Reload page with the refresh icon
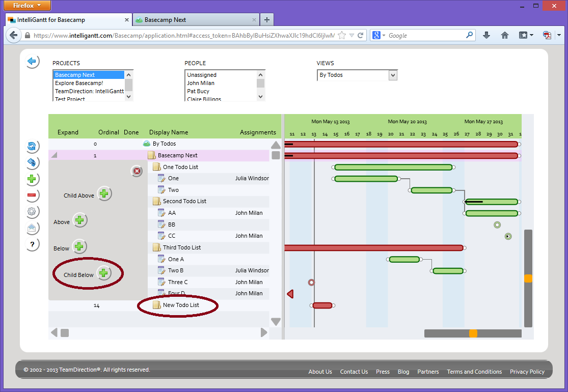The width and height of the screenshot is (568, 392). click(x=361, y=36)
